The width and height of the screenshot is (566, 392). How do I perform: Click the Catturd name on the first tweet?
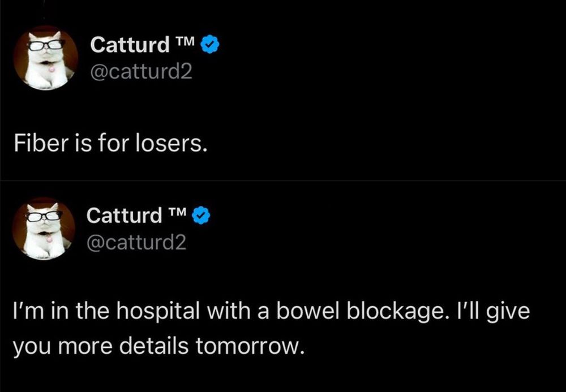tap(130, 45)
